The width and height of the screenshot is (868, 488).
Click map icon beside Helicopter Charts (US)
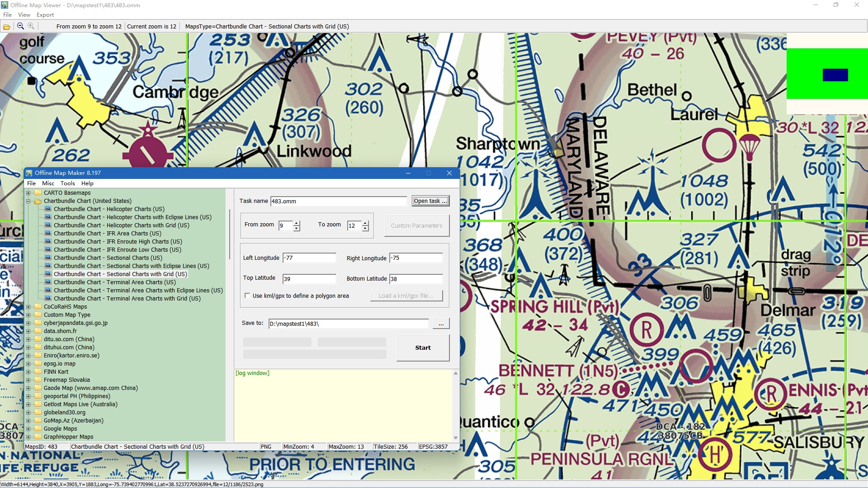point(48,209)
